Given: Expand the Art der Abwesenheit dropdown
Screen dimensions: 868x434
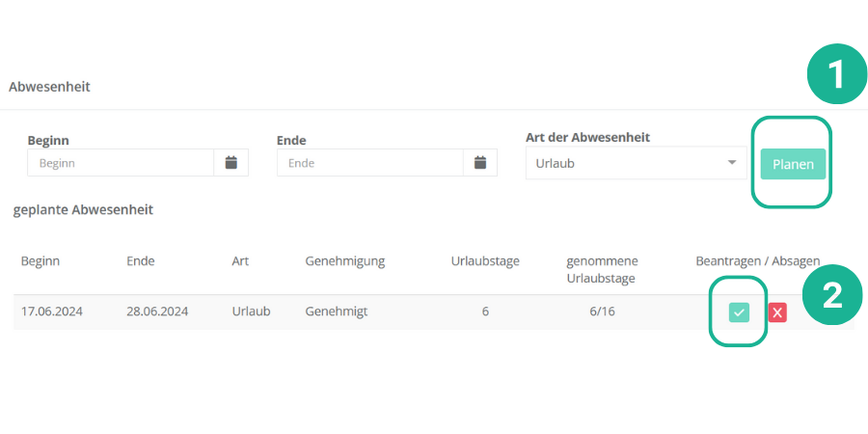Looking at the screenshot, I should point(635,163).
